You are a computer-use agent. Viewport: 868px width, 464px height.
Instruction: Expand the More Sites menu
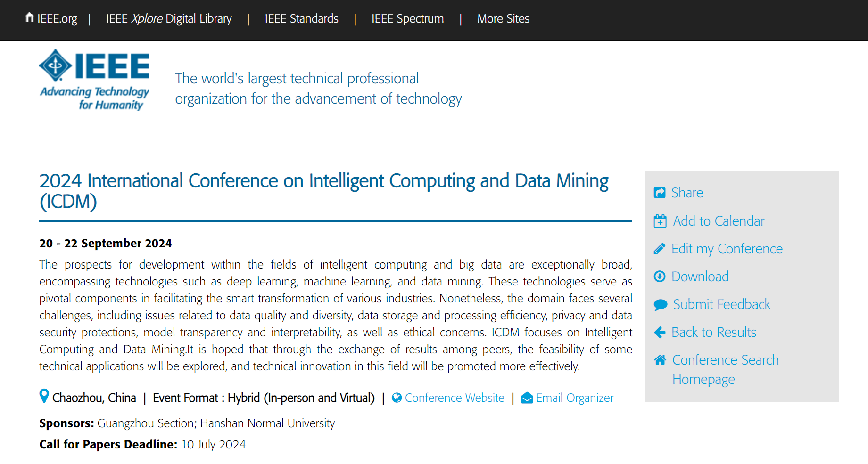504,19
